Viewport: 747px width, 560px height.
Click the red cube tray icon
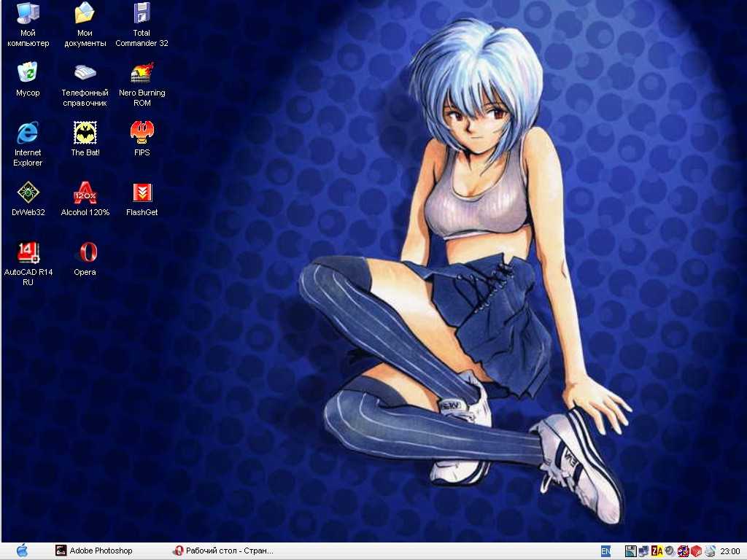(x=696, y=551)
